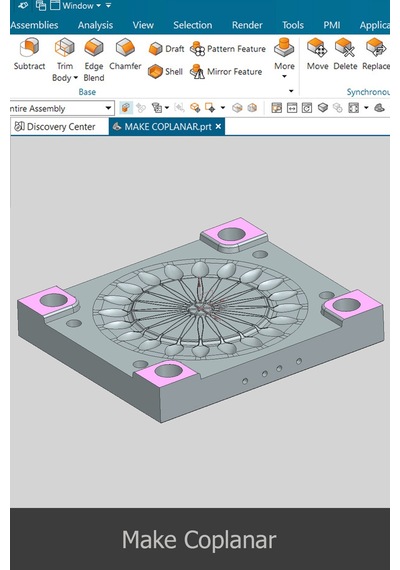Click the shaded solid cube icon in view toolbar
This screenshot has width=400, height=570.
[x=323, y=108]
